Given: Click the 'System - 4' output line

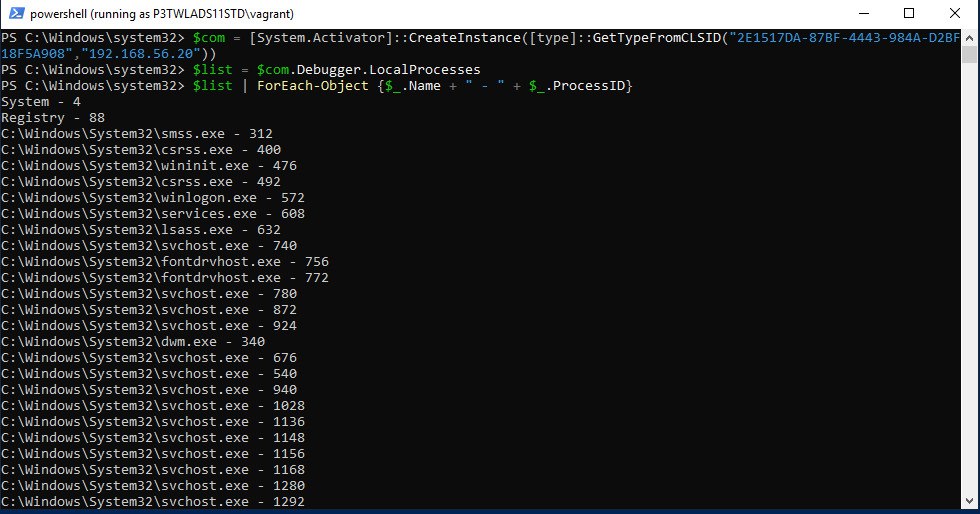Looking at the screenshot, I should 38,102.
